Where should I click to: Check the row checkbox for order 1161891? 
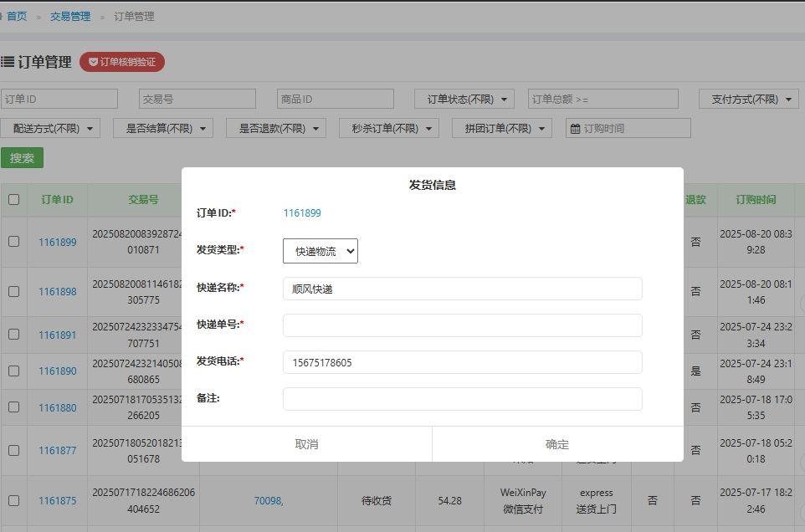pos(14,335)
